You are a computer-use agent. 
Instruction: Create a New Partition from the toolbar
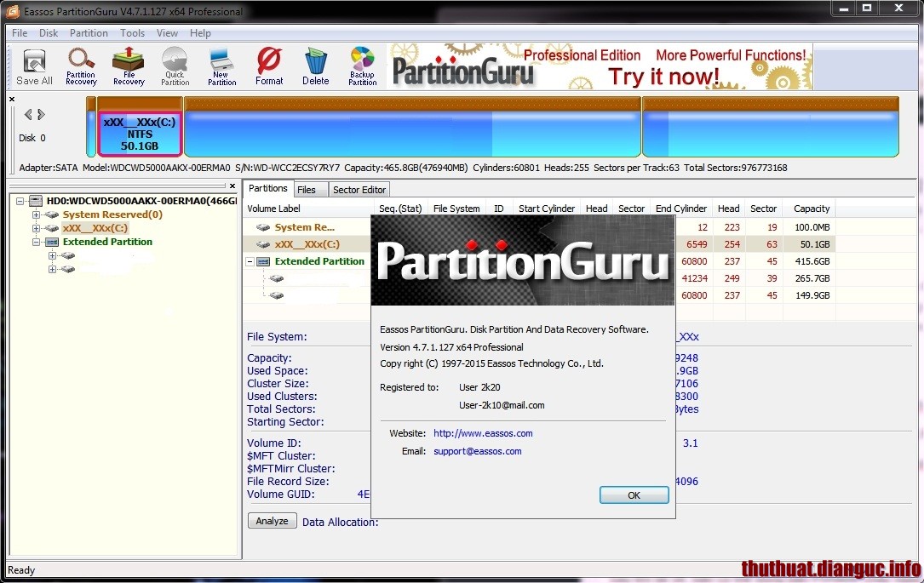221,66
